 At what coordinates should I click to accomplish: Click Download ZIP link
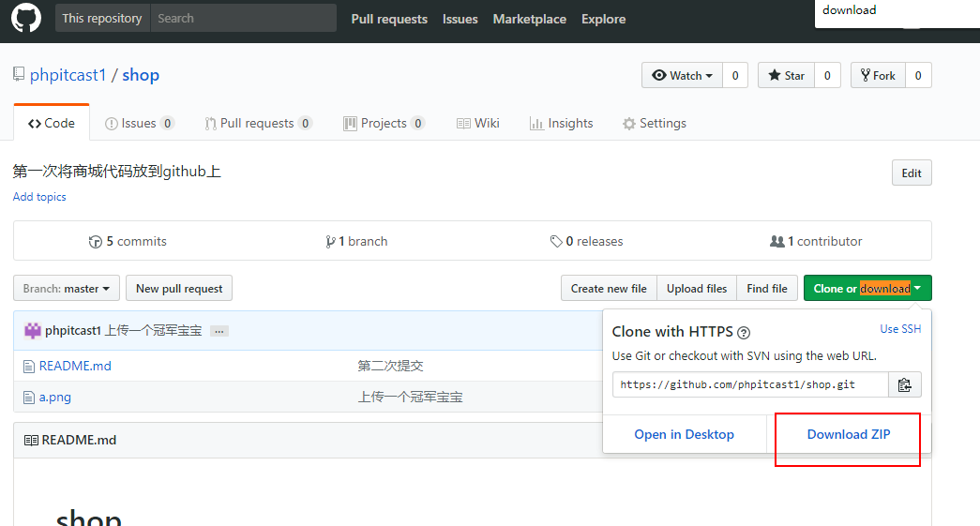pyautogui.click(x=848, y=434)
